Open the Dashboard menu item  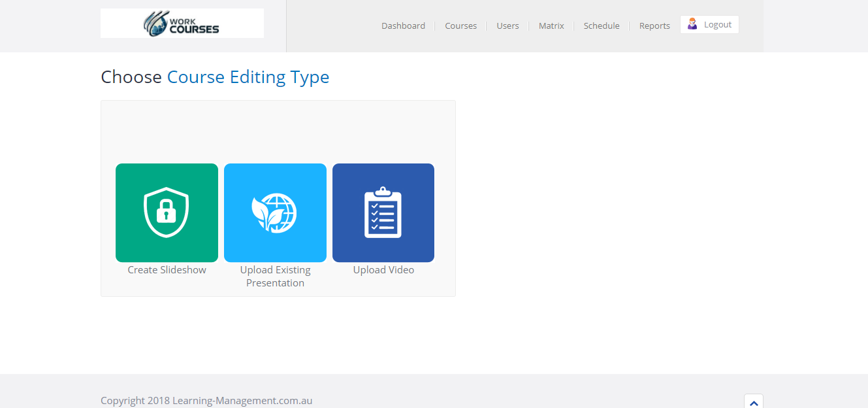403,25
